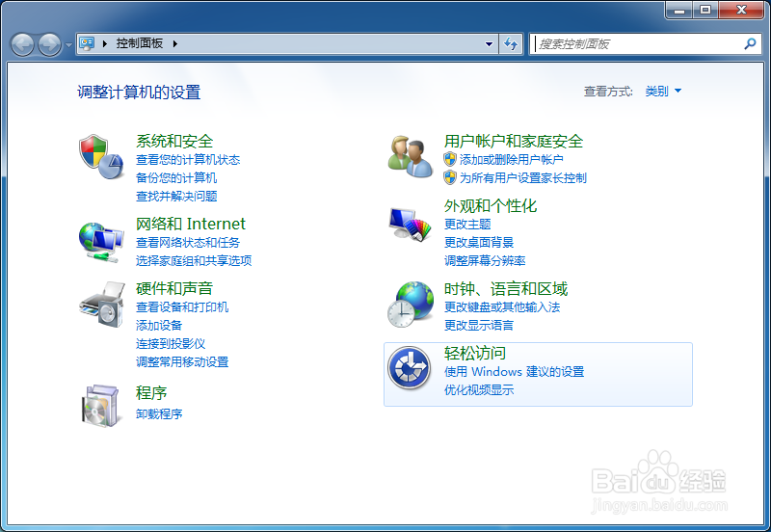Viewport: 771px width, 532px height.
Task: Click 使用 Windows 建议的设置 link
Action: pyautogui.click(x=514, y=371)
